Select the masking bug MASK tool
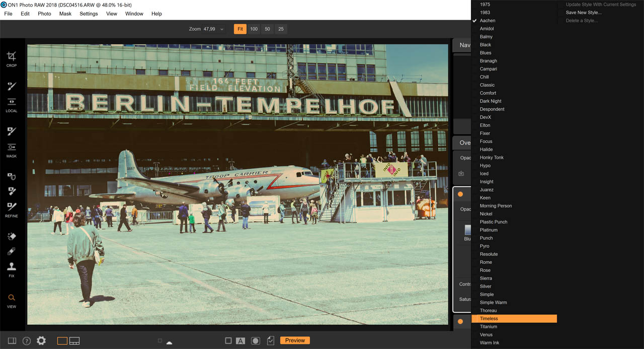Image resolution: width=644 pixels, height=349 pixels. click(12, 147)
